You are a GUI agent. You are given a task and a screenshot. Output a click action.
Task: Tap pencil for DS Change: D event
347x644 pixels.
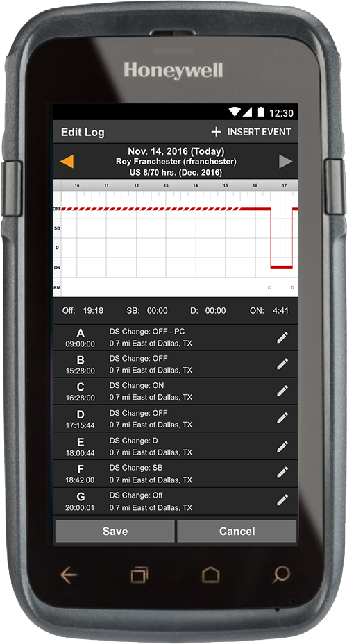(x=282, y=446)
